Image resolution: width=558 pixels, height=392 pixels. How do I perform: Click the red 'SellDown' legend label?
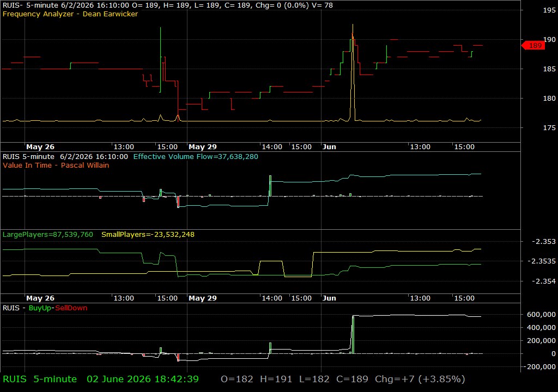coord(71,308)
